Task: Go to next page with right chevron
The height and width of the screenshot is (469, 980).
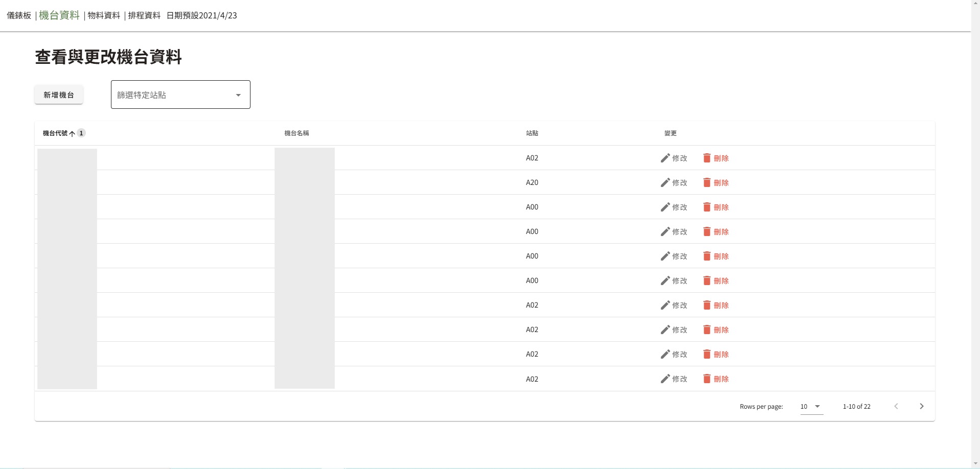Action: coord(921,407)
